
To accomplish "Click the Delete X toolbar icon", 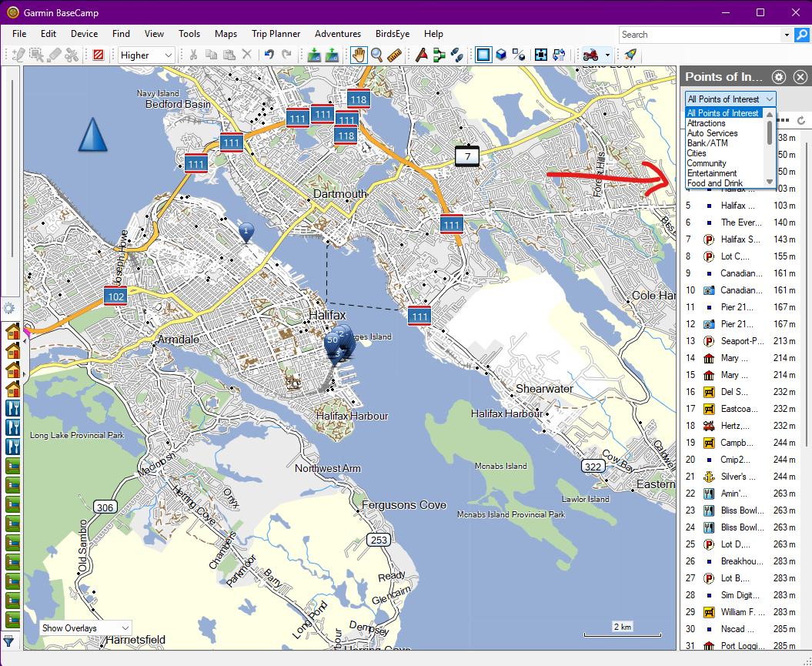I will pos(247,55).
